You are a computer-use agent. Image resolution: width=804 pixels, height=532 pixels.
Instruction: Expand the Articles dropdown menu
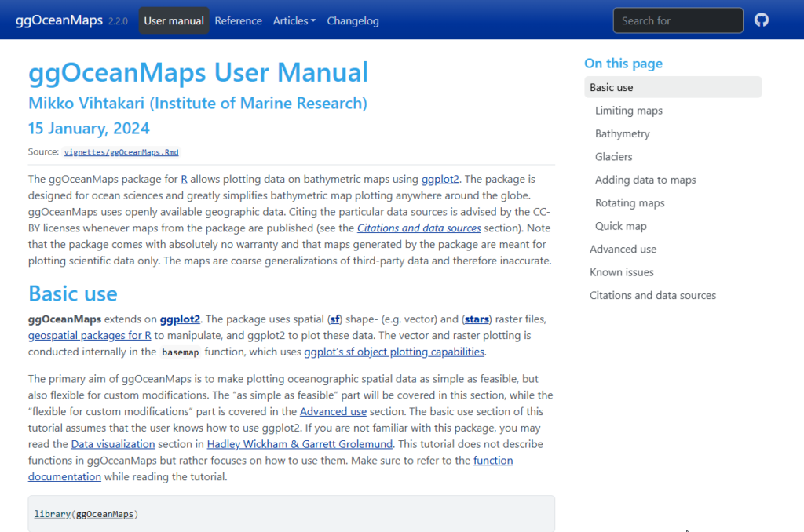(294, 21)
